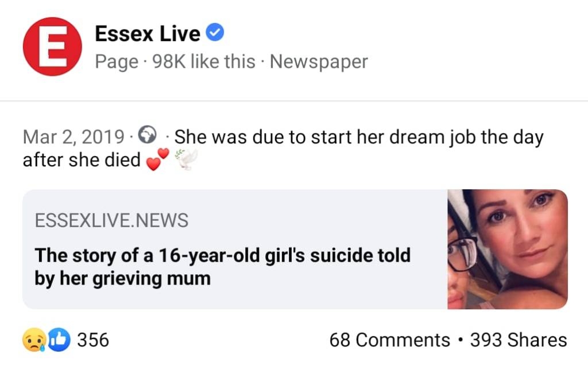Open the article preview photo thumbnail
Screen dimensions: 588x370
coord(508,249)
